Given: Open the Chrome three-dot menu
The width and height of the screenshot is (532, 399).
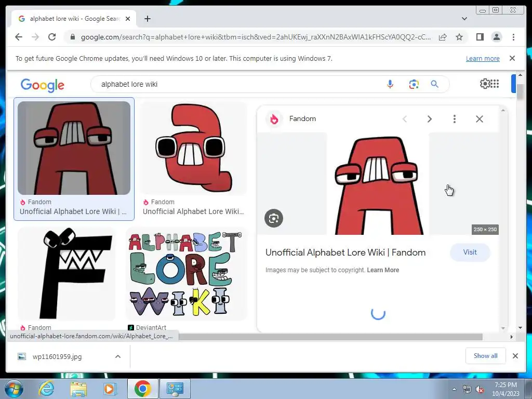Looking at the screenshot, I should (x=513, y=37).
